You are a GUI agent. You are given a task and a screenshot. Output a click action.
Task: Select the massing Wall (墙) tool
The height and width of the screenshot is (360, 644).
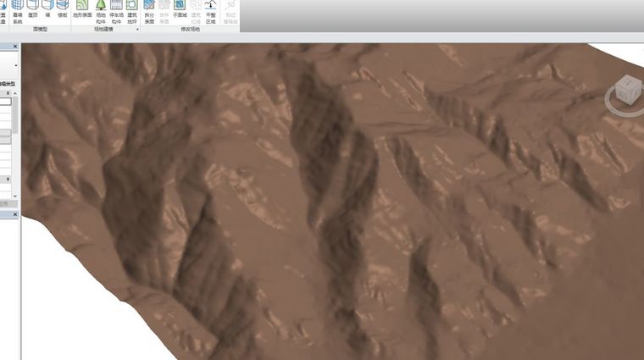click(47, 9)
